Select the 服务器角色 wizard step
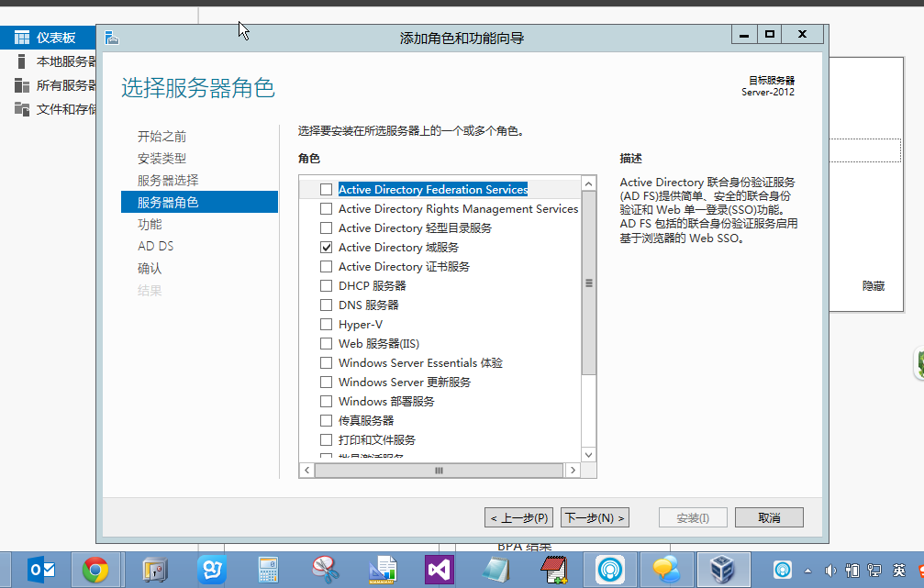Image resolution: width=924 pixels, height=588 pixels. (x=199, y=202)
